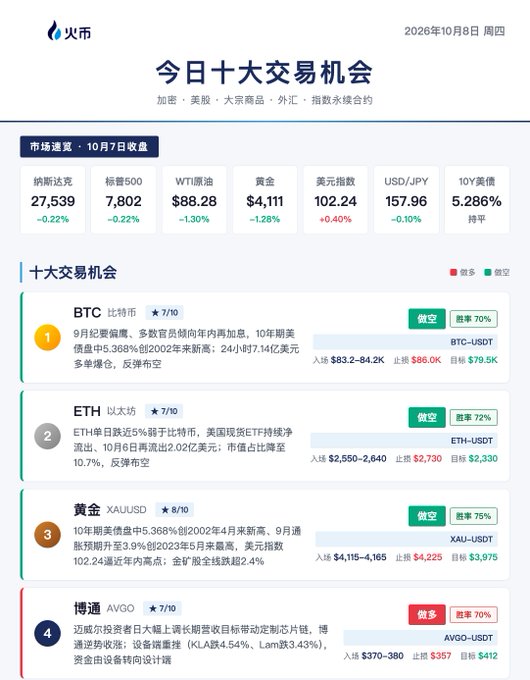The width and height of the screenshot is (530, 680).
Task: Open the BTC-USDT pair bar
Action: (x=405, y=342)
